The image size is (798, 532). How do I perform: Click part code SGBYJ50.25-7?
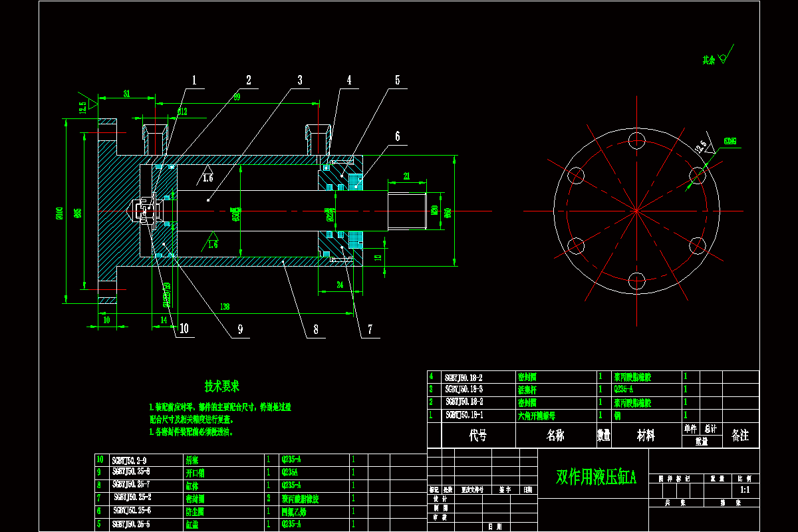pos(132,484)
